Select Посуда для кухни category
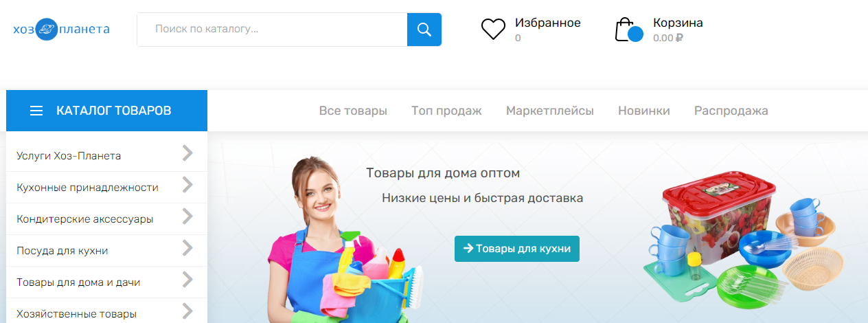This screenshot has height=323, width=868. 62,251
